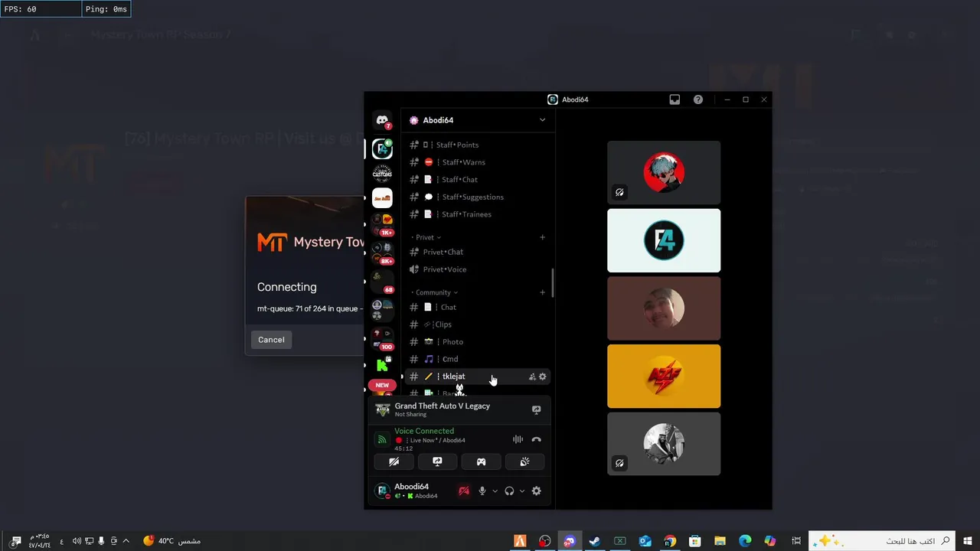The height and width of the screenshot is (551, 980).
Task: Open Privet•Chat channel
Action: tap(476, 252)
